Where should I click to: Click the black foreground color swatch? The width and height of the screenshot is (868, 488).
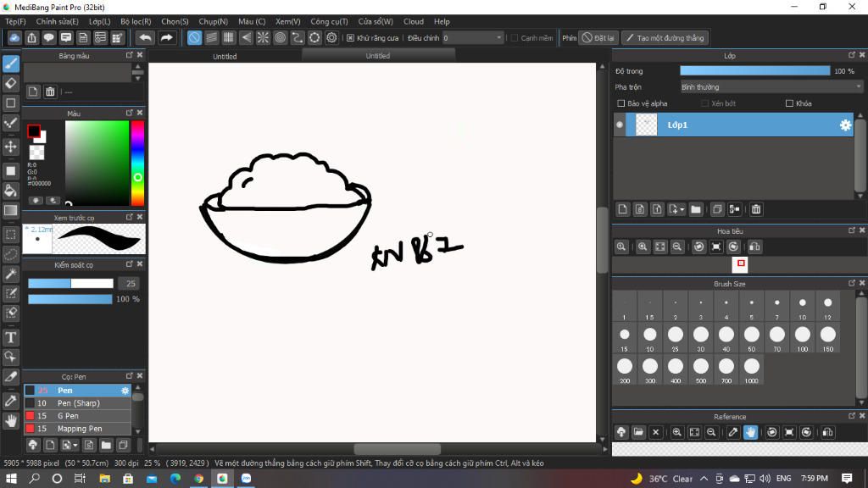(x=34, y=131)
